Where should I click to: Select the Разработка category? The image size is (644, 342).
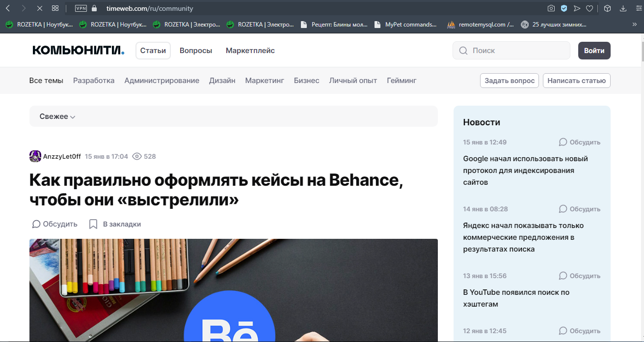click(x=94, y=81)
